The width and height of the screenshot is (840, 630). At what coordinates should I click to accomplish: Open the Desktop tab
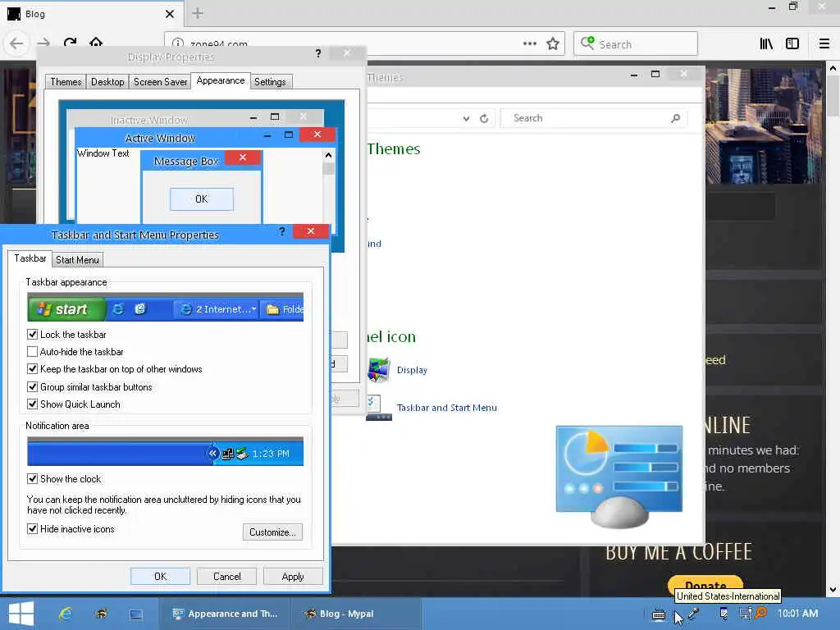click(107, 82)
